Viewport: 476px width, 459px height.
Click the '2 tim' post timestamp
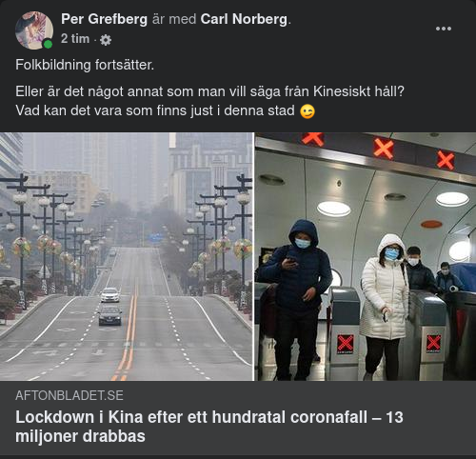75,39
